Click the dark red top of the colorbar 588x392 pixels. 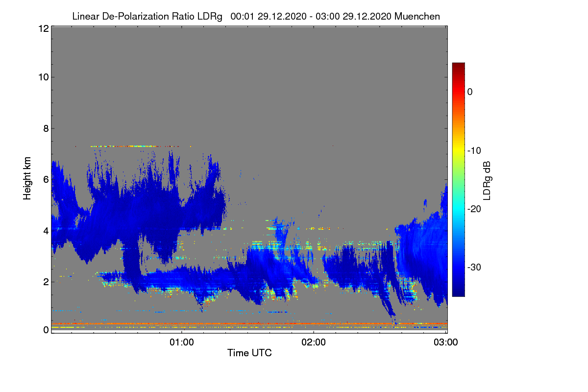(x=458, y=66)
